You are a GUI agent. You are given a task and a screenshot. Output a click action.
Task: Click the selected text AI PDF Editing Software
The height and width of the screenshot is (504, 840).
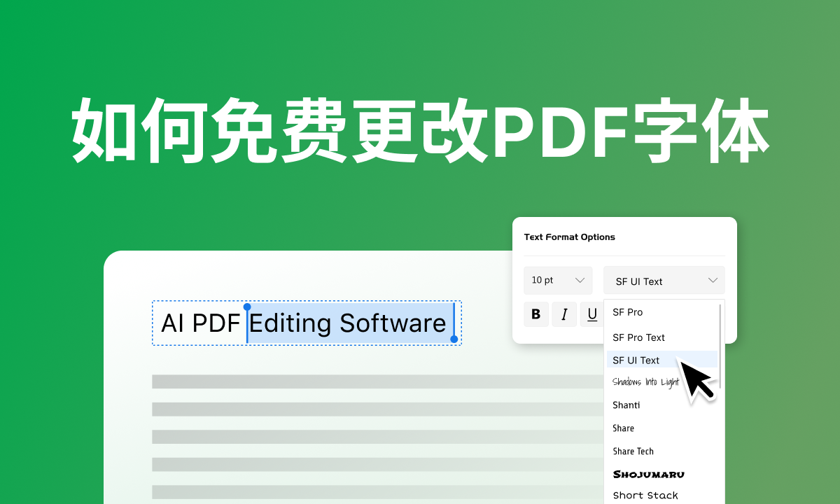pos(306,323)
